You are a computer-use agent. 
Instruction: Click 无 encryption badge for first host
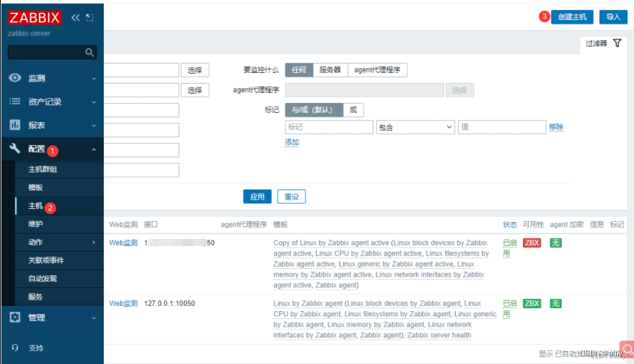tap(555, 243)
